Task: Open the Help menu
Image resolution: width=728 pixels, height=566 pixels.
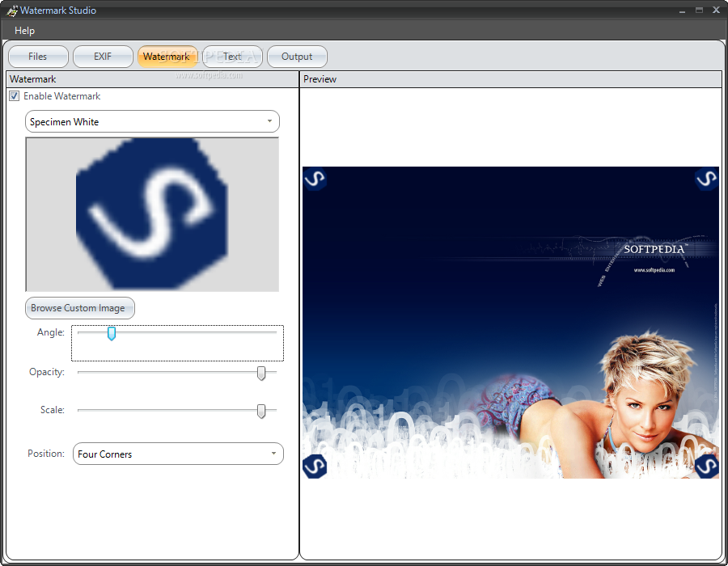Action: click(x=24, y=31)
